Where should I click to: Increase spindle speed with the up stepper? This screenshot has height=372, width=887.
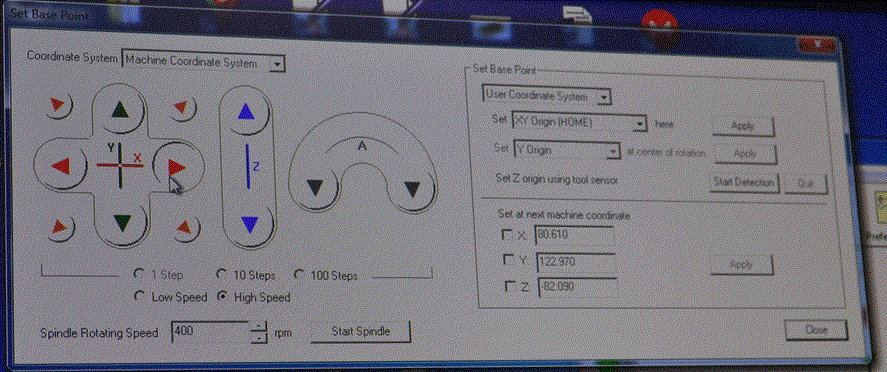(x=259, y=326)
